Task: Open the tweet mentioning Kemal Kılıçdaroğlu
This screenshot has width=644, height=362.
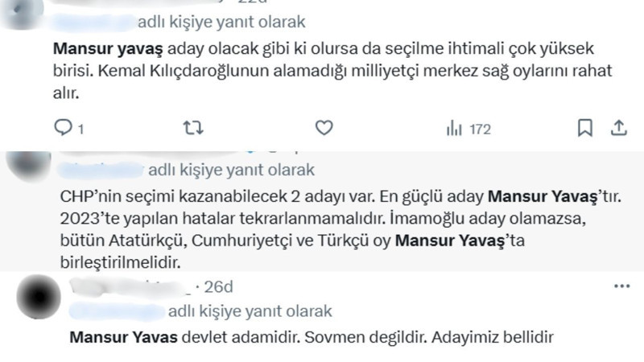Action: 322,71
